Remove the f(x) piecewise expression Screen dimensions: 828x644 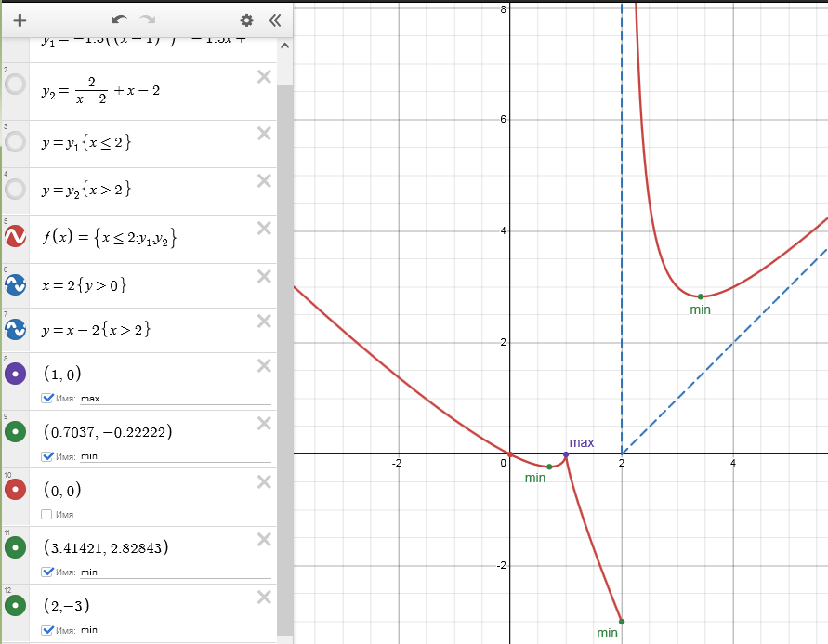coord(264,228)
